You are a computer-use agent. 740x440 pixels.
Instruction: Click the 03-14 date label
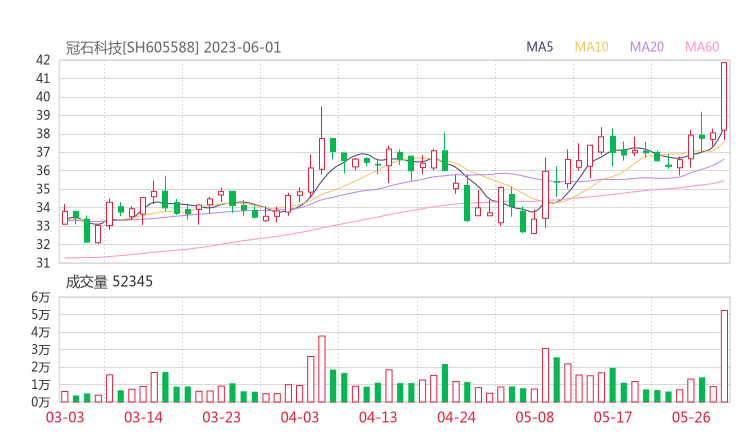[x=143, y=417]
